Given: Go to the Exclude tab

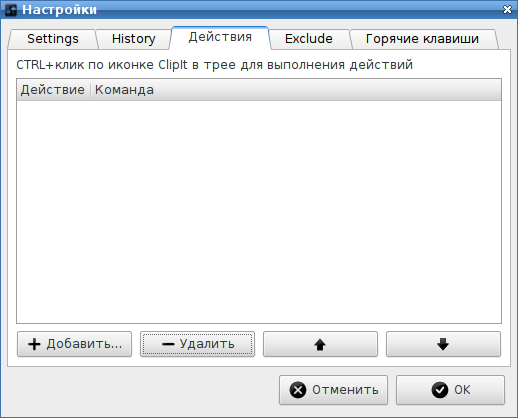Looking at the screenshot, I should (x=309, y=39).
